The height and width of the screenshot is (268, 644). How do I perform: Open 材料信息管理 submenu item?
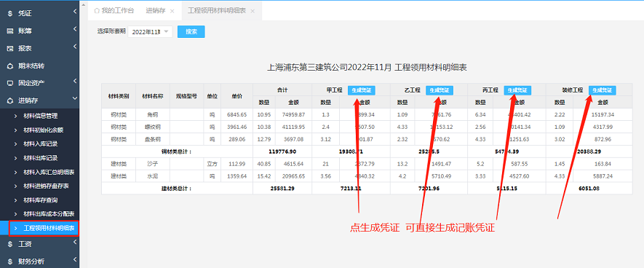pos(41,116)
